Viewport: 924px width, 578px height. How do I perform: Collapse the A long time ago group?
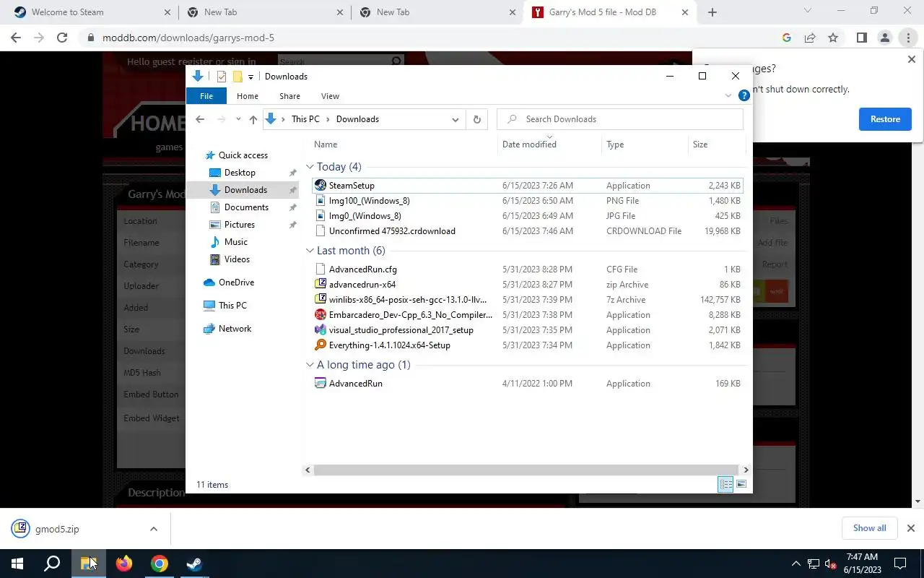point(310,365)
